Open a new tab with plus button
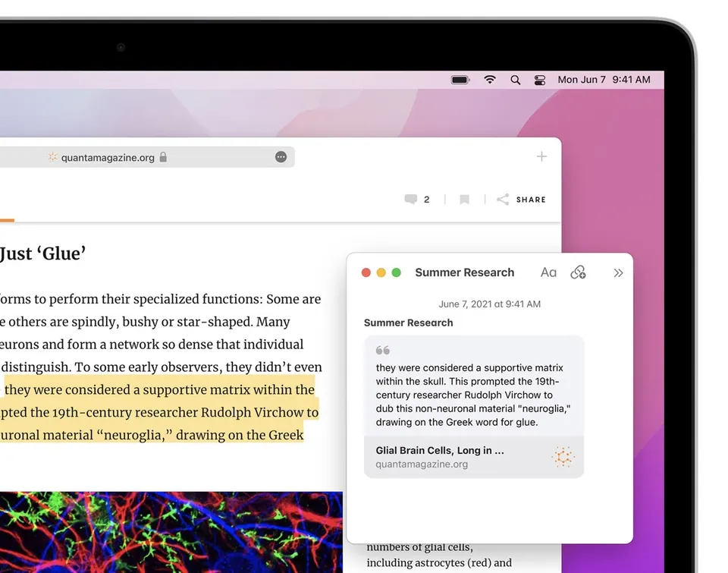The height and width of the screenshot is (573, 728). click(541, 156)
